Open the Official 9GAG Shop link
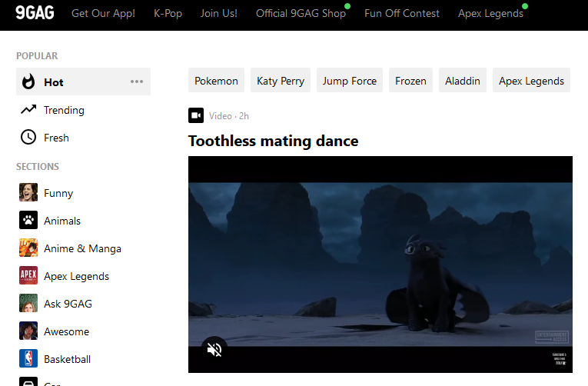The height and width of the screenshot is (386, 588). pos(301,13)
